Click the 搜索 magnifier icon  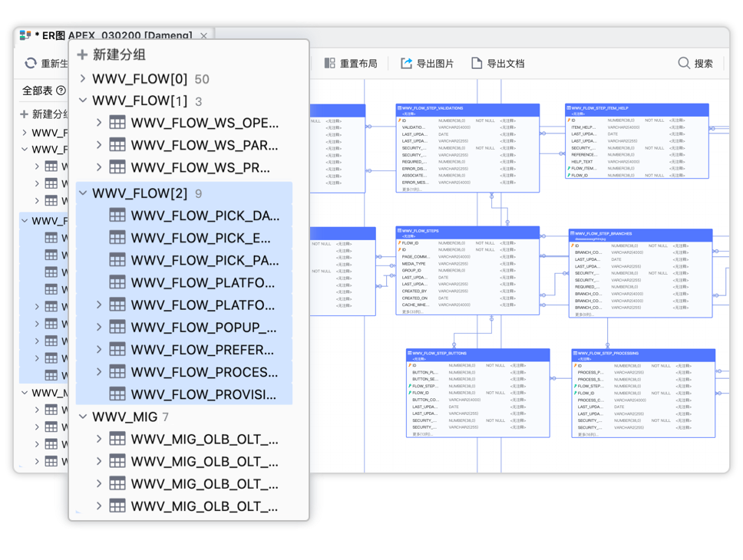(684, 63)
